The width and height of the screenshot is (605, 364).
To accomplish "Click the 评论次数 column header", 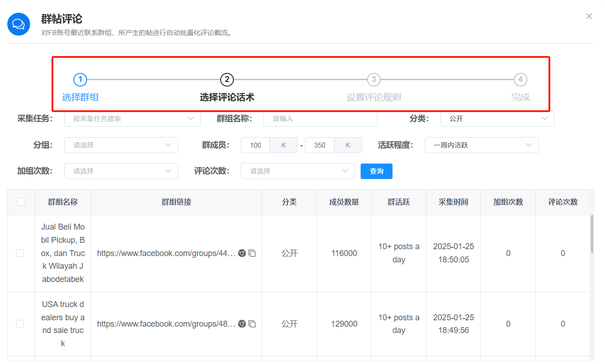I will coord(563,202).
